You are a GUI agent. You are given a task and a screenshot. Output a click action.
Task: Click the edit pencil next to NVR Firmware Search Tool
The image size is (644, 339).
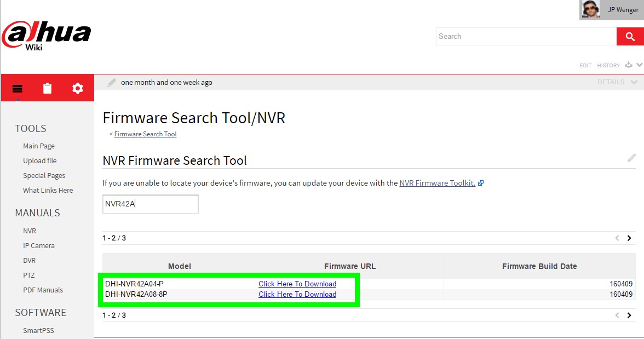pos(632,158)
